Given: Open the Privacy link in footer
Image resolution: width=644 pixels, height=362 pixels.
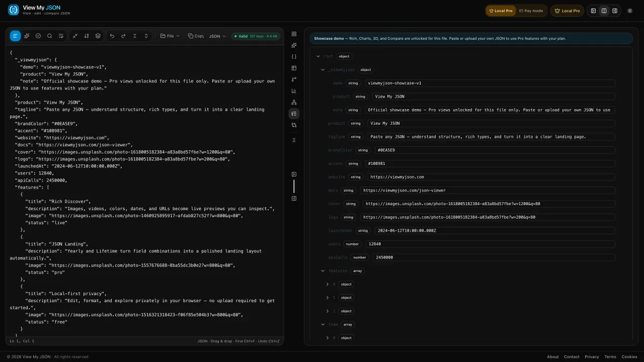Looking at the screenshot, I should click(x=592, y=356).
